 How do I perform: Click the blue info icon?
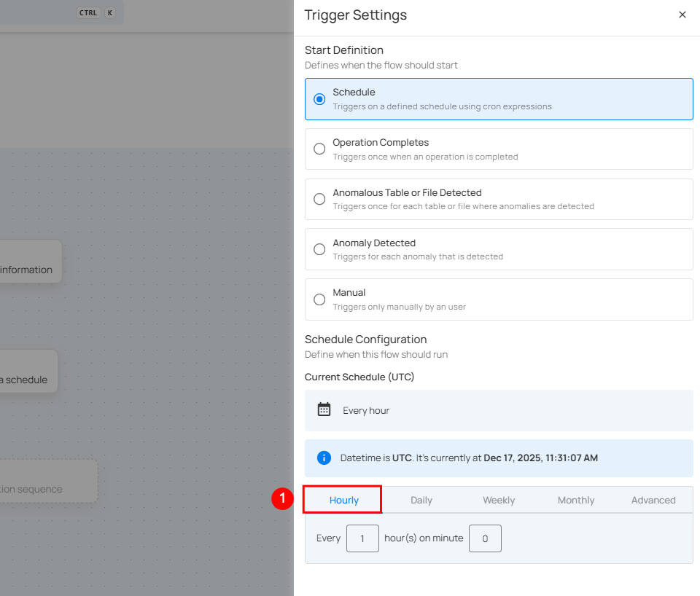point(324,458)
